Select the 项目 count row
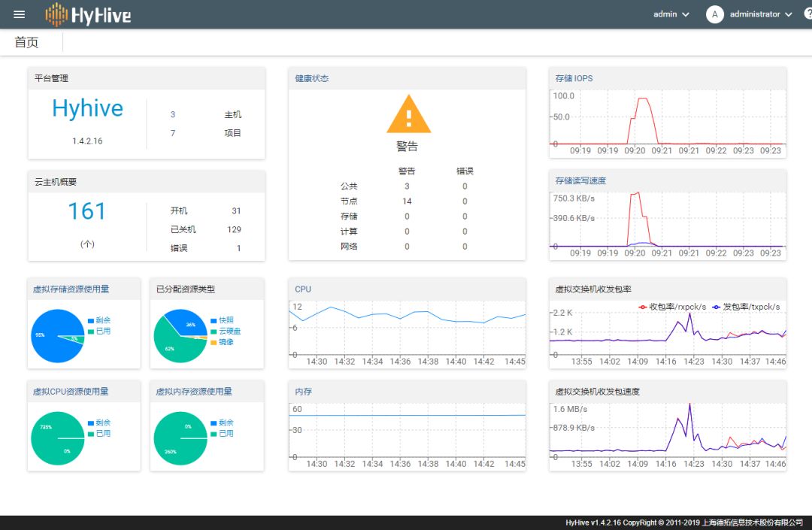The image size is (812, 530). click(205, 133)
